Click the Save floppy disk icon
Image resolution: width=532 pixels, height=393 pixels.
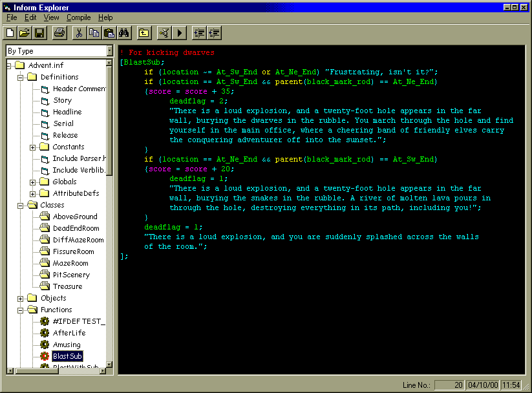coord(39,33)
